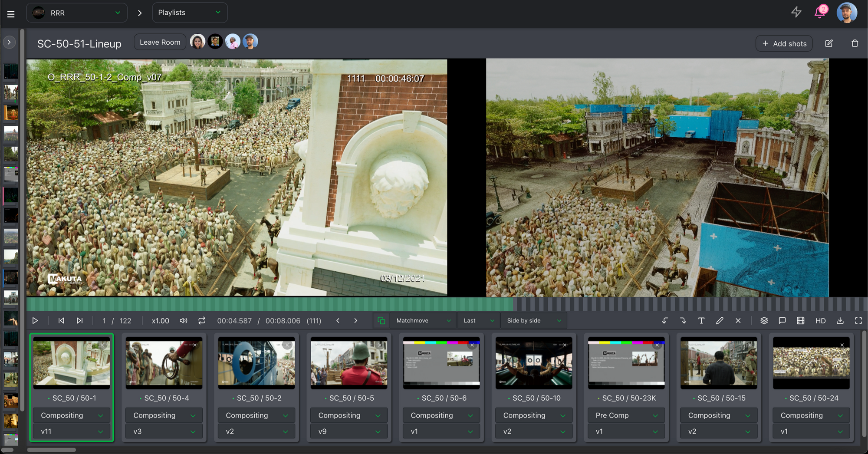Viewport: 868px width, 454px height.
Task: Select the text annotation tool
Action: 701,321
